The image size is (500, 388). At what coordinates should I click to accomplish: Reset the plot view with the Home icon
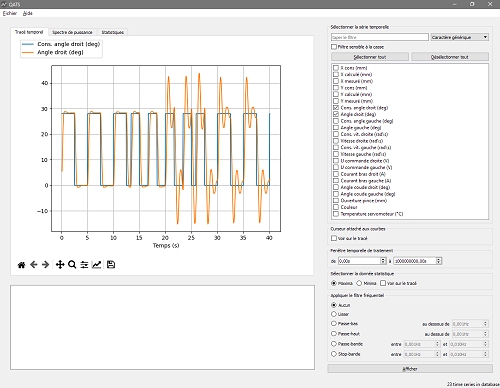tap(21, 265)
